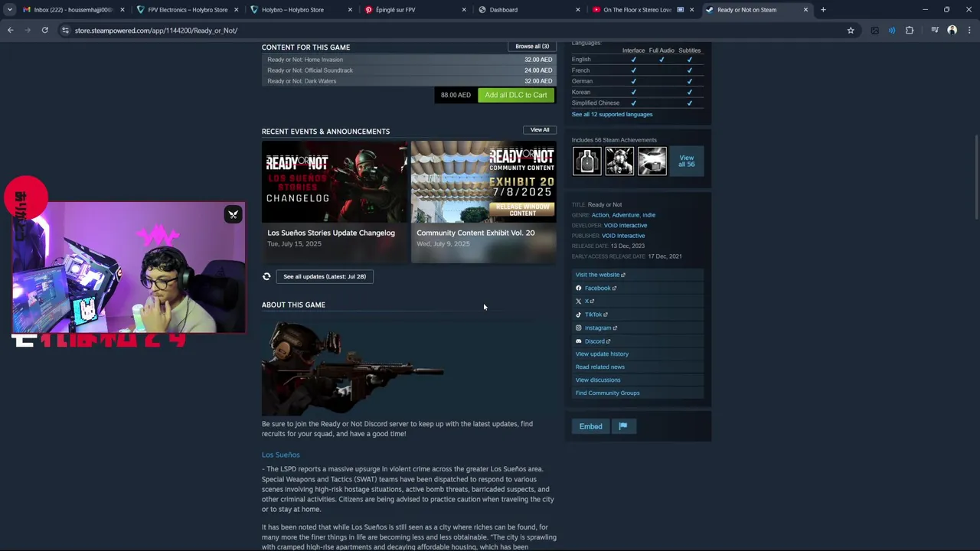
Task: Click Find Community Groups
Action: 607,393
